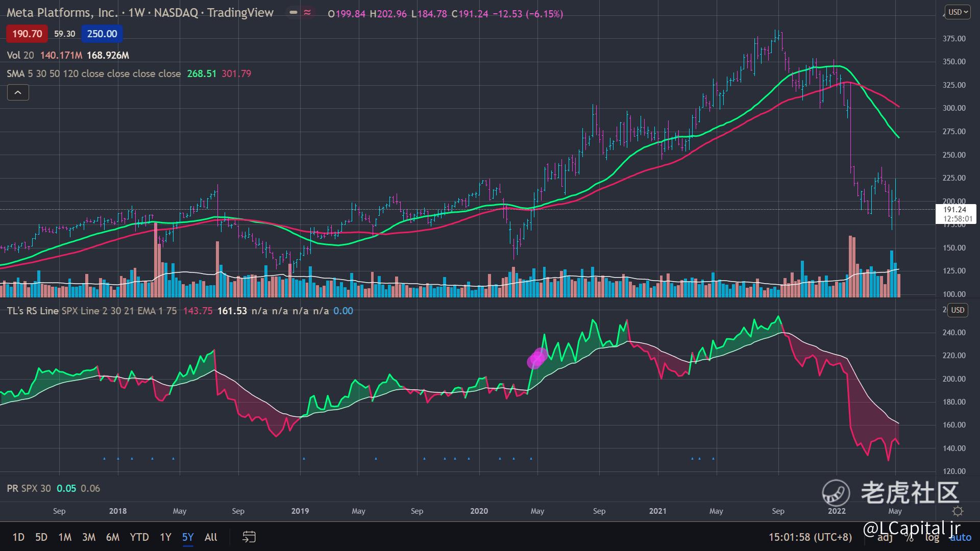Click the chart settings gear icon
The height and width of the screenshot is (551, 980).
(958, 511)
